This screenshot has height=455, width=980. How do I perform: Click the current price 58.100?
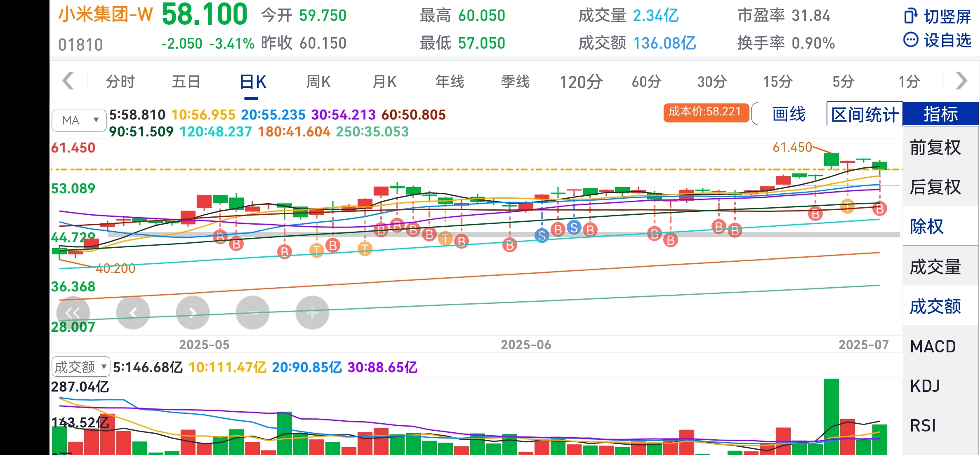click(x=205, y=15)
